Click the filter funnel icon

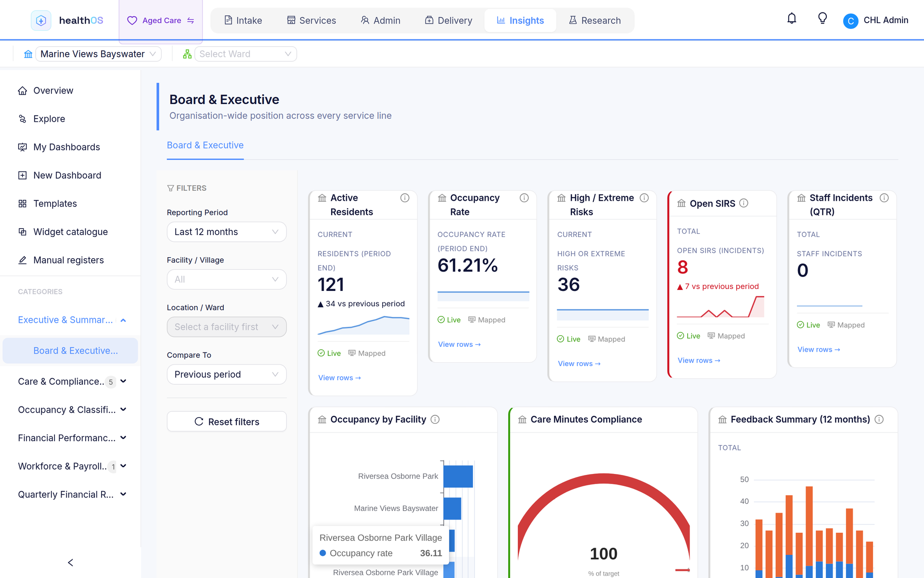pos(170,188)
